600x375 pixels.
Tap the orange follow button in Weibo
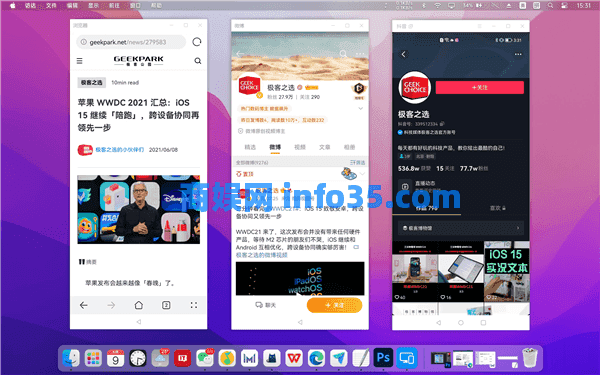tap(334, 305)
